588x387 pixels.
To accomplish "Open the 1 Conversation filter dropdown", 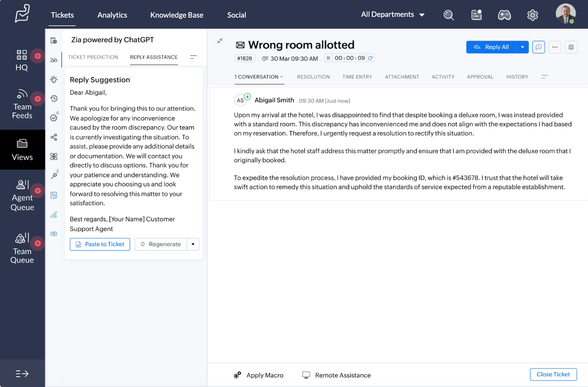I will coord(282,77).
